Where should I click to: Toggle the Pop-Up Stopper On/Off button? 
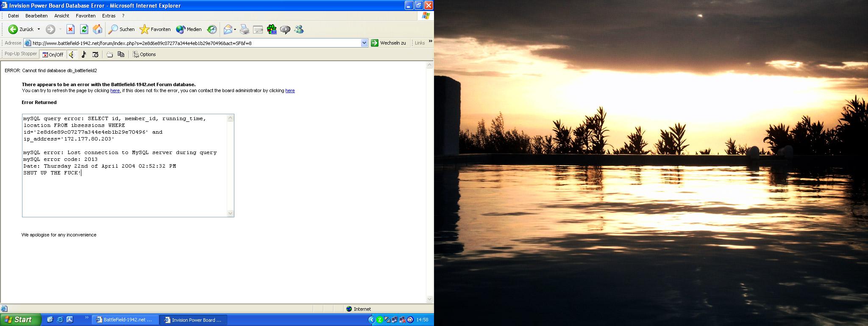pos(53,54)
